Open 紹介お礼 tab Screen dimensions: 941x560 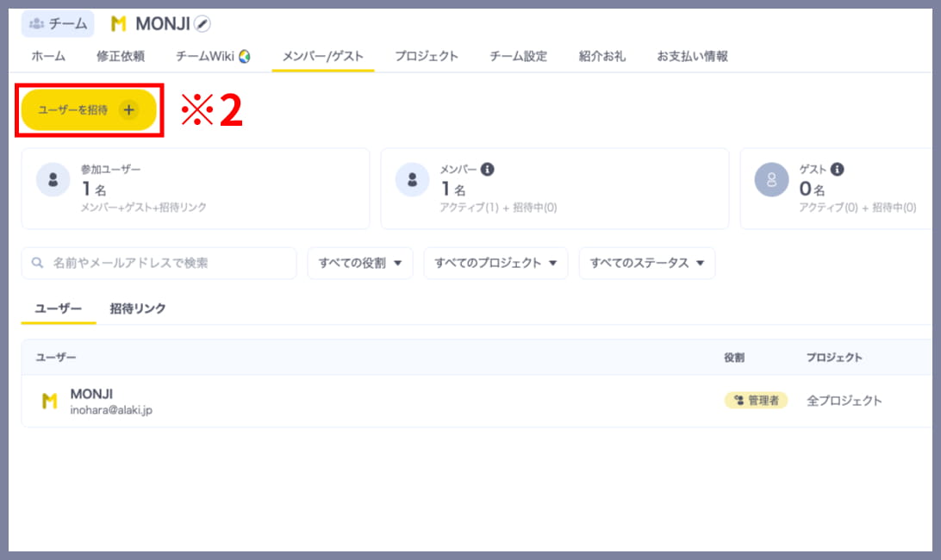(602, 56)
